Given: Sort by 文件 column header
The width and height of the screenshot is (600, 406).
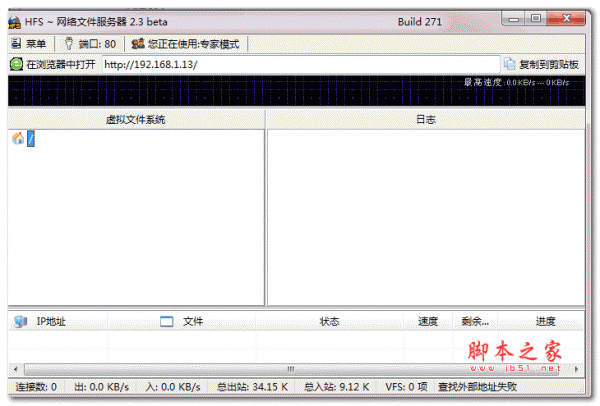Looking at the screenshot, I should pos(182,321).
